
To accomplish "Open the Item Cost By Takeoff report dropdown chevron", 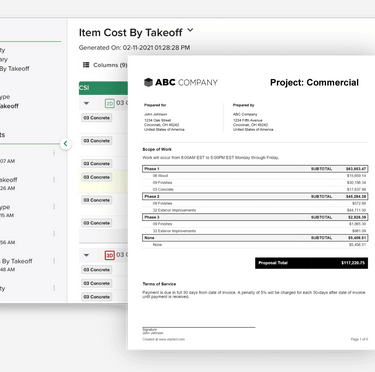I will point(190,30).
